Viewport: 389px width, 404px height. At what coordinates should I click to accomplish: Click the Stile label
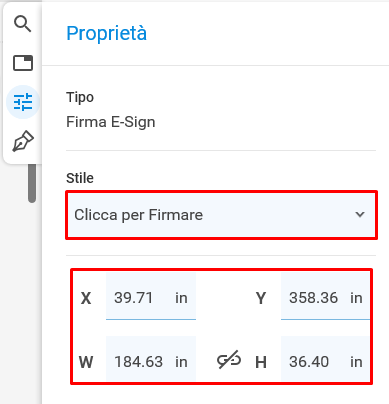80,178
